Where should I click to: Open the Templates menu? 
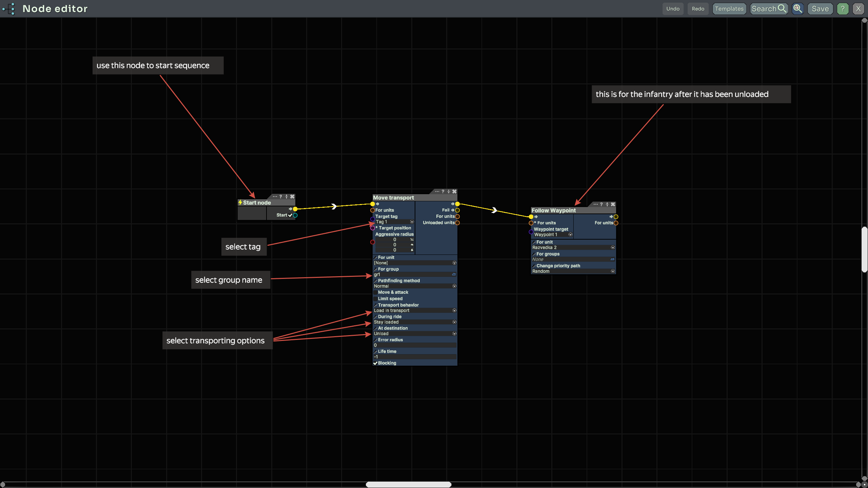[729, 9]
